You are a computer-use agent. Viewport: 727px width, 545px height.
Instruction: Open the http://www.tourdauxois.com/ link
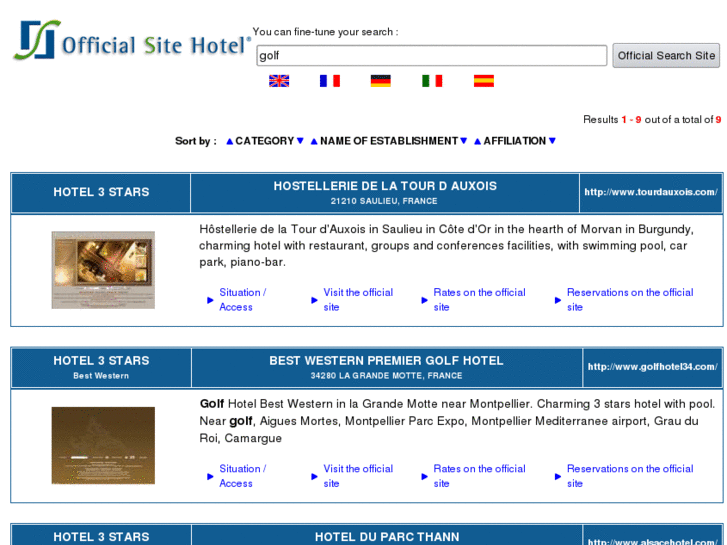click(x=651, y=192)
